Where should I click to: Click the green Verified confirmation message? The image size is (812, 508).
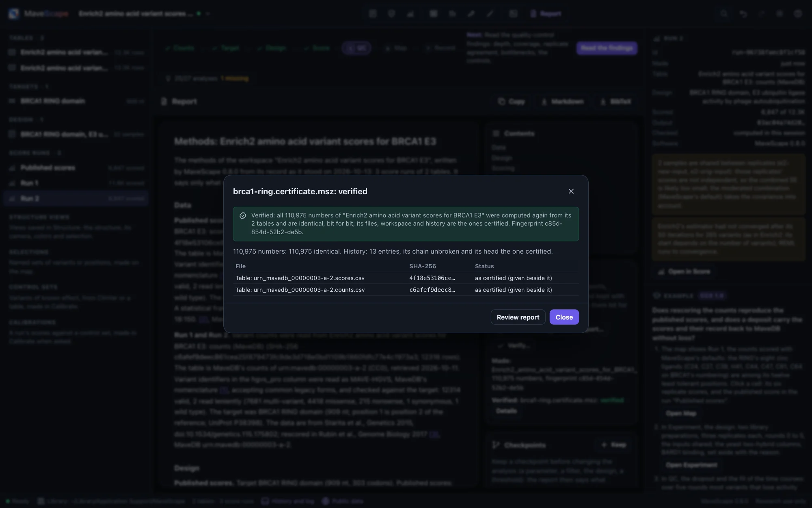click(406, 224)
